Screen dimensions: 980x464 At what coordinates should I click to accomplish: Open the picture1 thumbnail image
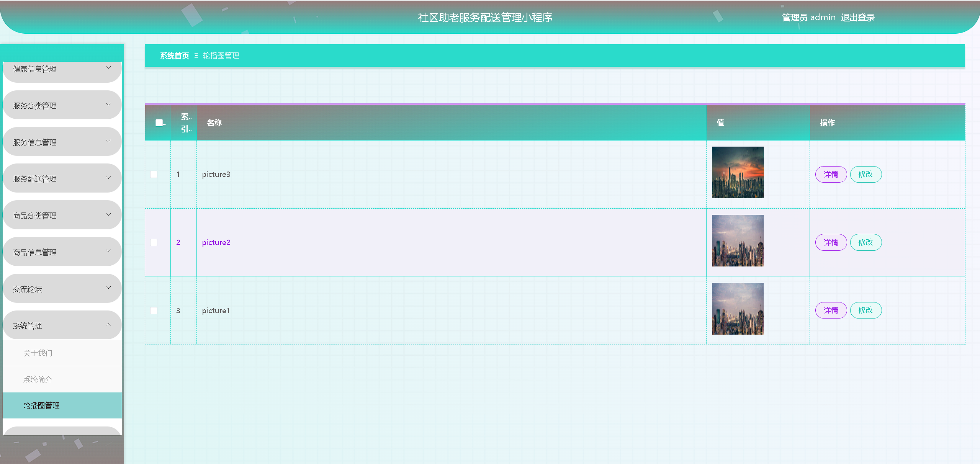737,309
